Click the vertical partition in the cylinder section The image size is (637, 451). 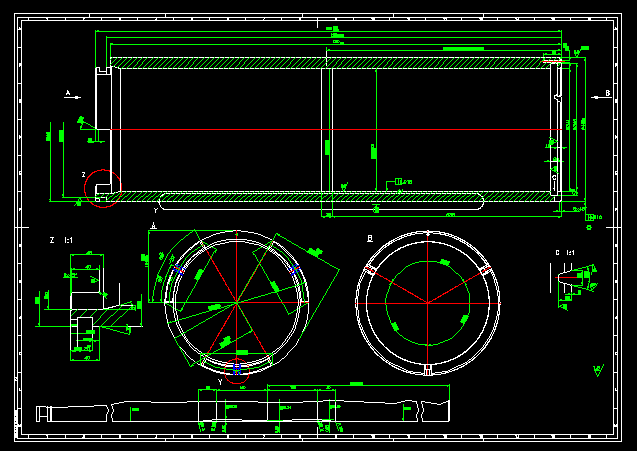[x=326, y=130]
